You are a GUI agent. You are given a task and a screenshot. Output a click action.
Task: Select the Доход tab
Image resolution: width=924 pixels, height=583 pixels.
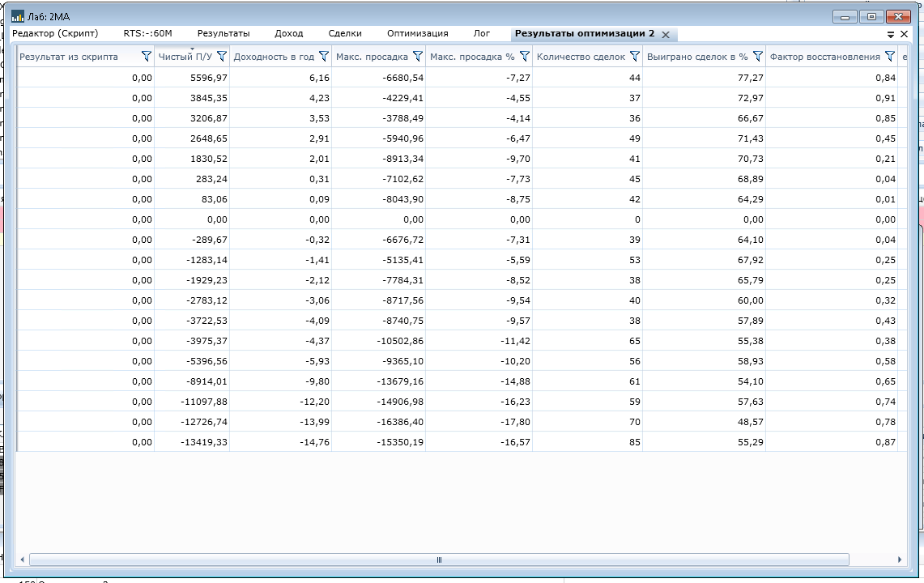pos(288,34)
